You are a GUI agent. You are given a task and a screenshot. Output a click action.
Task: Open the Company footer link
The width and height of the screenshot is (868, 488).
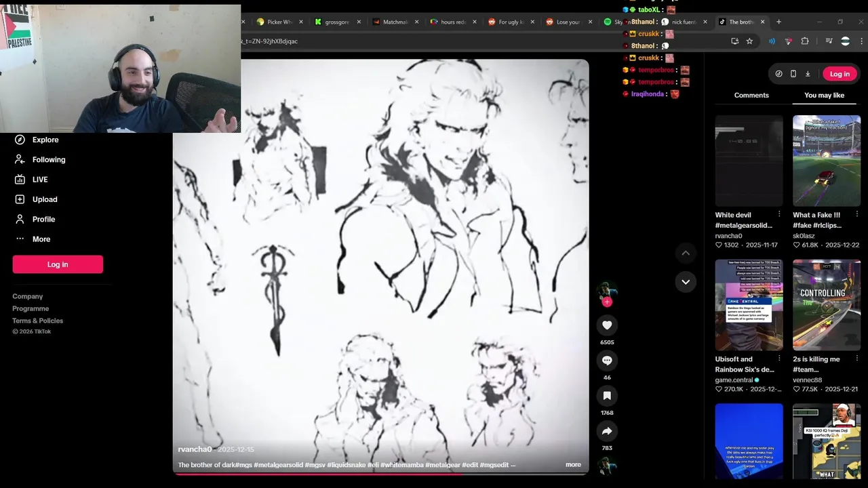tap(27, 296)
